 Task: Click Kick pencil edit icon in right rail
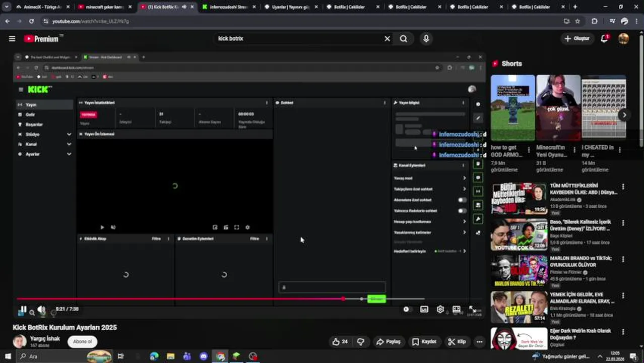coord(478,118)
